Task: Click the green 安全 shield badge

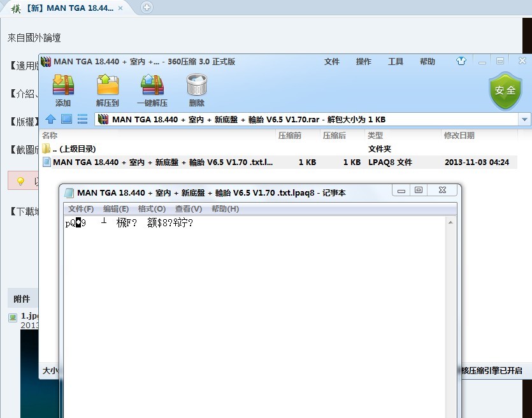Action: point(505,90)
